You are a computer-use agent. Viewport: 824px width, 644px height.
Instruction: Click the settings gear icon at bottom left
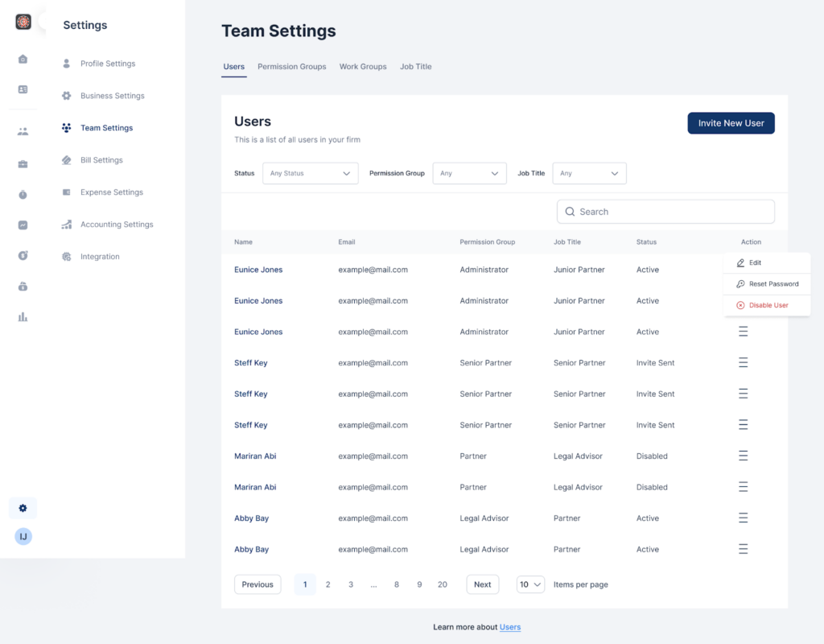(x=23, y=508)
